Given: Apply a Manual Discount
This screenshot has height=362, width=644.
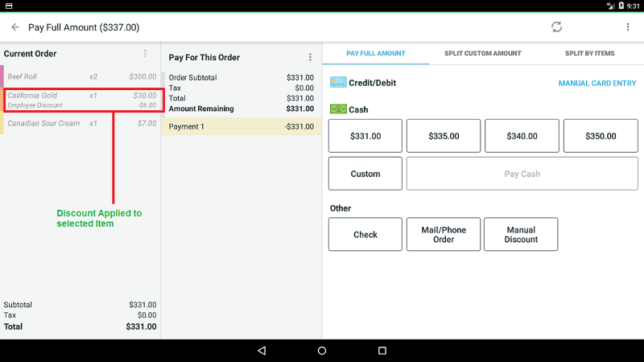Looking at the screenshot, I should [x=521, y=234].
